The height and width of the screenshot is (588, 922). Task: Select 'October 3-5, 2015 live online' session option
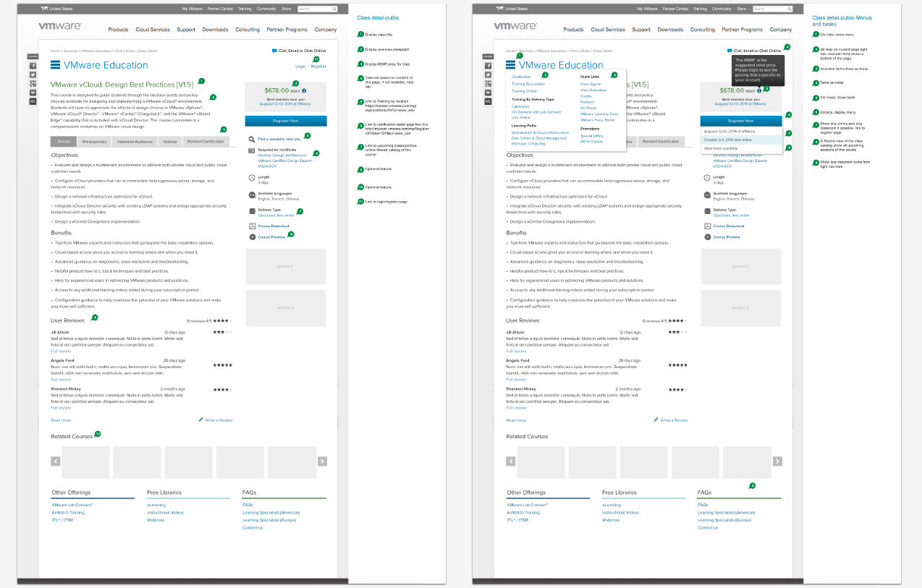click(728, 140)
